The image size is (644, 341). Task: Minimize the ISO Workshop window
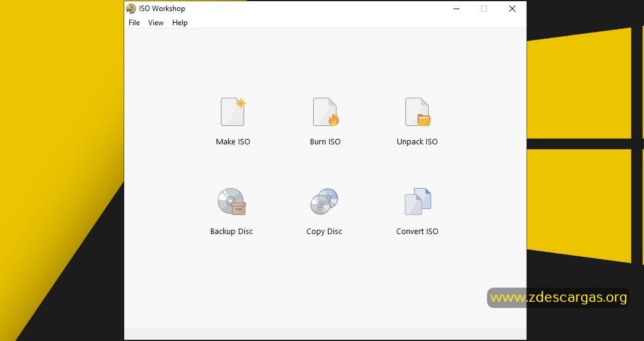(456, 9)
